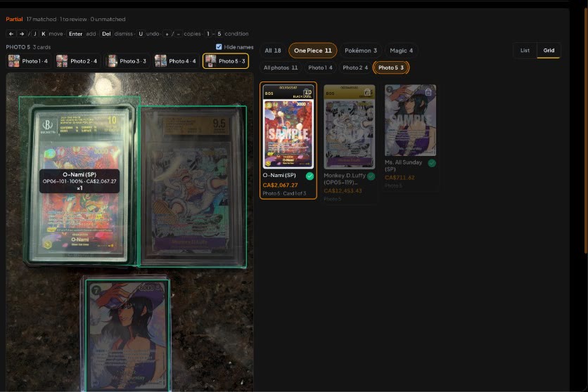Filter by All 18 cards
The width and height of the screenshot is (588, 392).
(273, 51)
